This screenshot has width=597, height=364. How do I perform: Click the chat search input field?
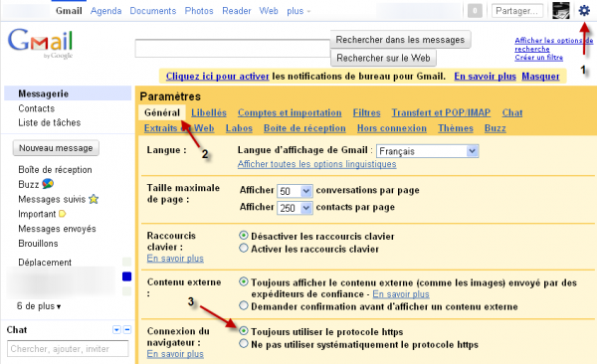click(x=68, y=349)
